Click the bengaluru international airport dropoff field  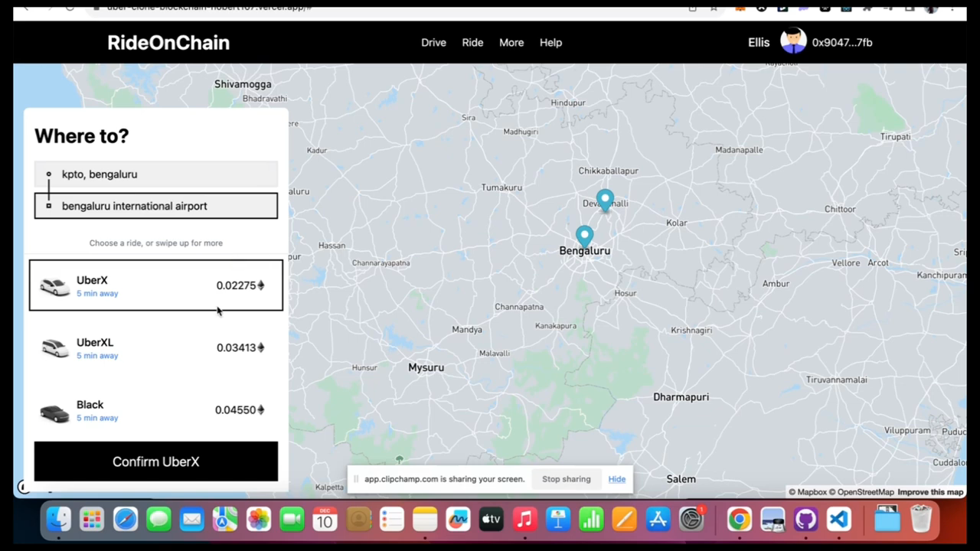tap(156, 206)
